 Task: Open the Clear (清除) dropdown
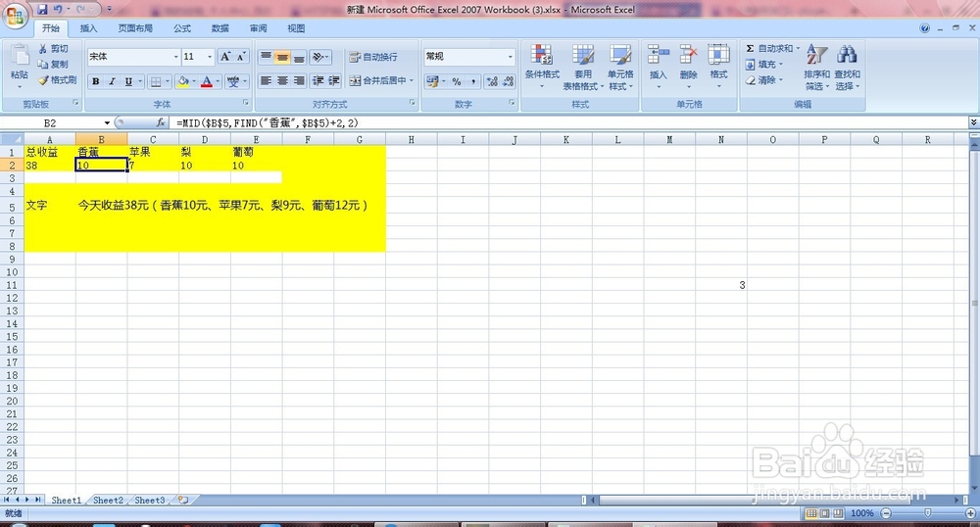763,80
